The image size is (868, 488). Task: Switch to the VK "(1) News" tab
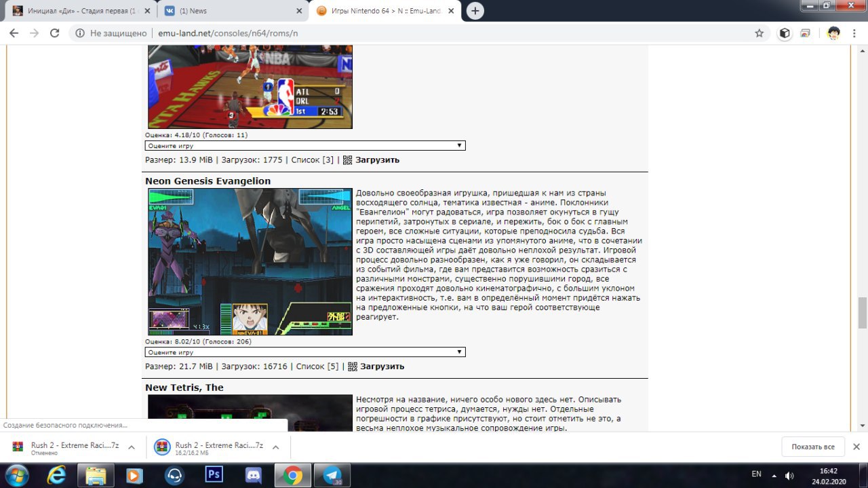click(233, 11)
